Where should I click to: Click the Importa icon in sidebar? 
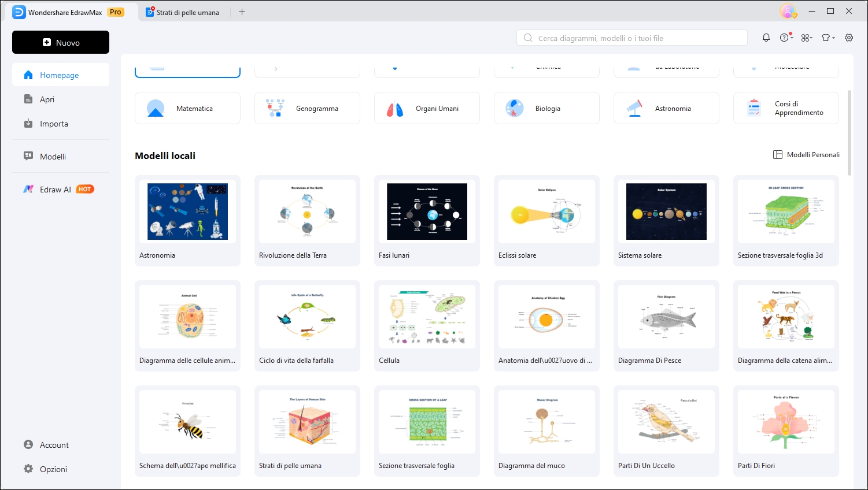(x=28, y=124)
